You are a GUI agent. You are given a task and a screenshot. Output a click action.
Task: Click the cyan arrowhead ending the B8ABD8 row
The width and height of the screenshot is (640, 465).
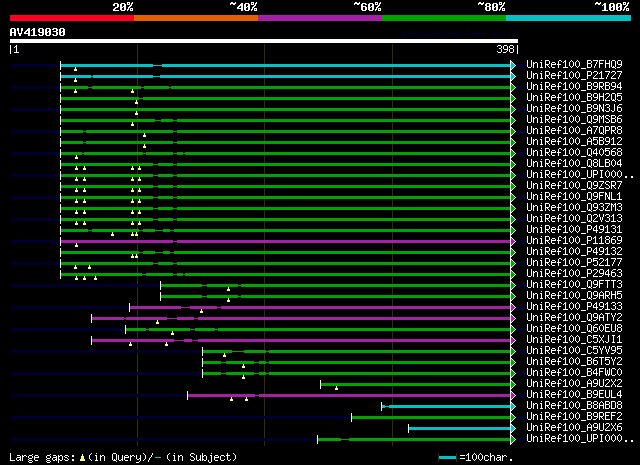tap(513, 407)
